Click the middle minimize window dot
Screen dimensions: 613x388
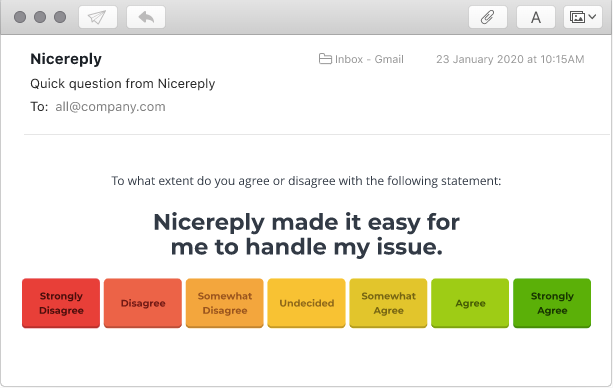coord(40,17)
